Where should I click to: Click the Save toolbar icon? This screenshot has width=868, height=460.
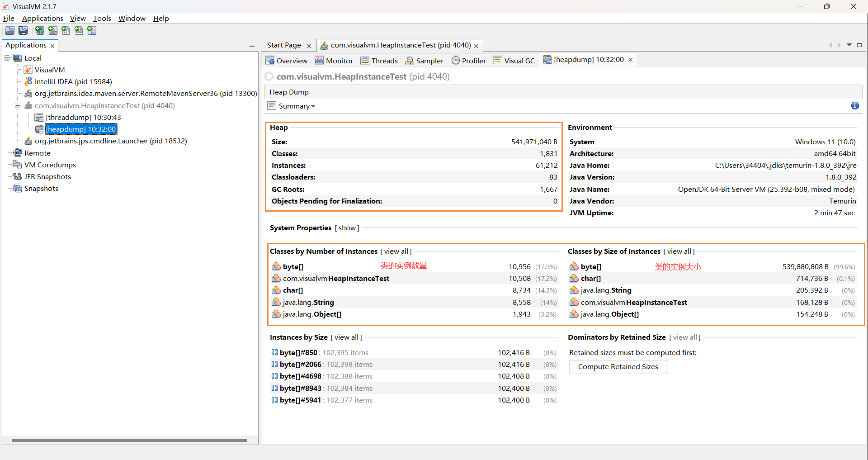click(23, 31)
